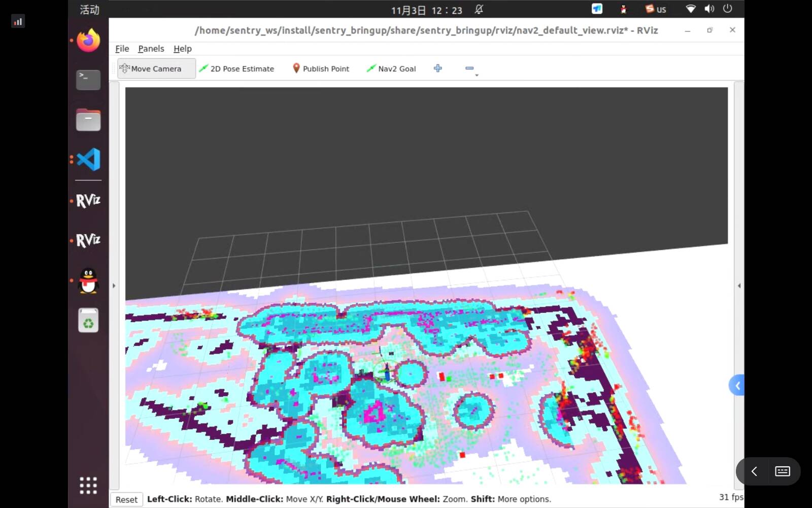Open the Panels menu
The height and width of the screenshot is (508, 812).
(x=151, y=48)
